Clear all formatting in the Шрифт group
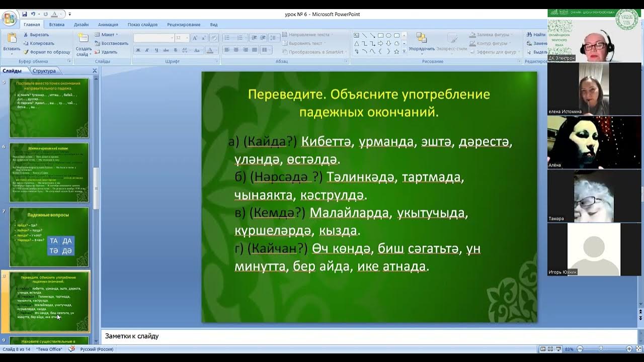The height and width of the screenshot is (362, 644). (x=214, y=38)
